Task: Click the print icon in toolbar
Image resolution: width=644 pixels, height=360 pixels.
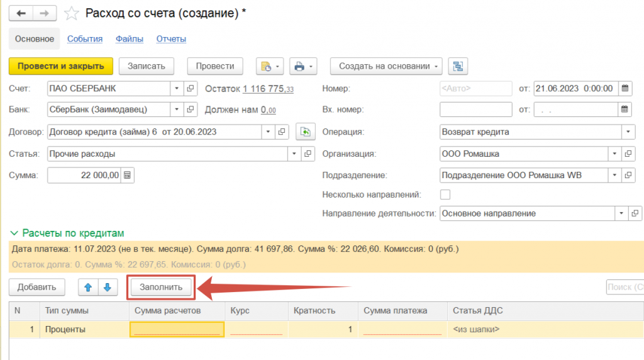Action: (299, 66)
